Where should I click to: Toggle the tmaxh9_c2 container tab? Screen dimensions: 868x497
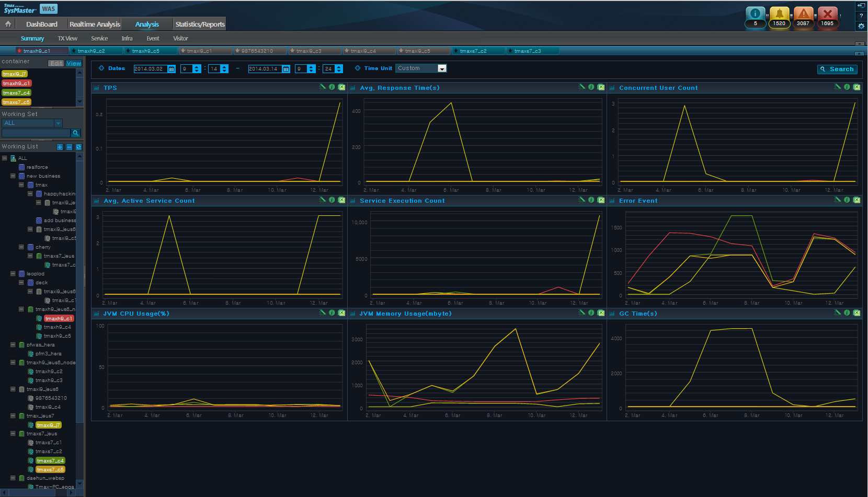pos(96,51)
